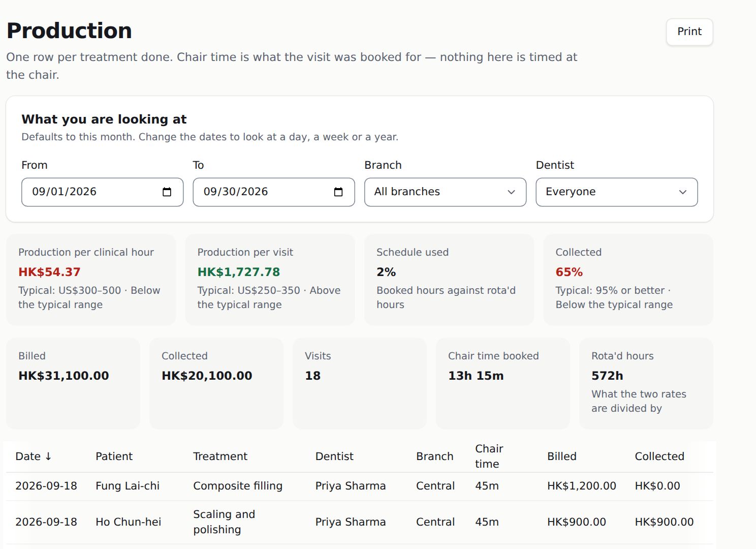
Task: Click the Scaling and polishing treatment cell
Action: point(224,522)
